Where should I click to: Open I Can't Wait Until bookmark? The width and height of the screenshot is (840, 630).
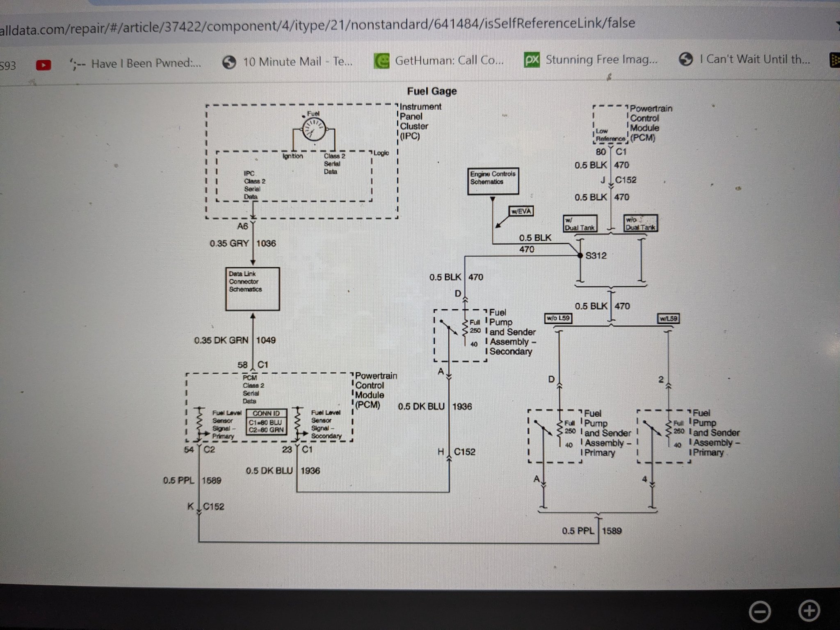(x=755, y=59)
